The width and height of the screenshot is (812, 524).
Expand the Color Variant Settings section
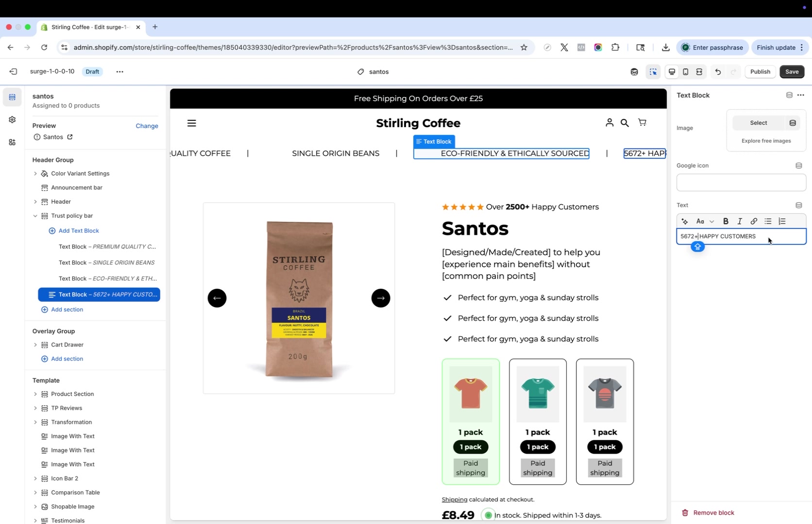(x=35, y=174)
